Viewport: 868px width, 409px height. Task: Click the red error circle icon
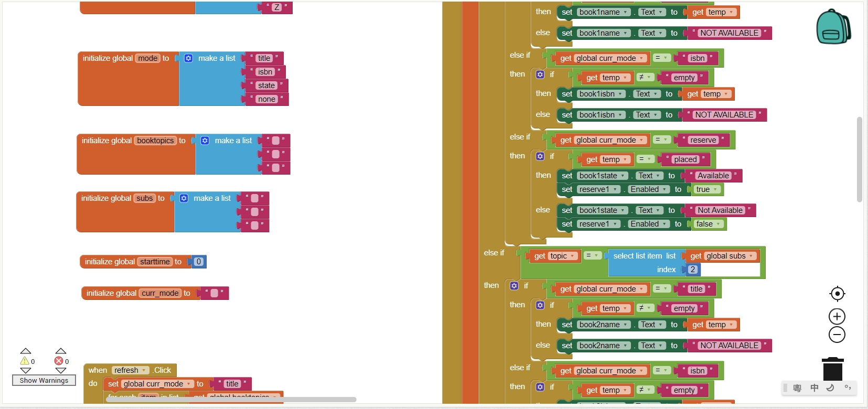[x=59, y=361]
